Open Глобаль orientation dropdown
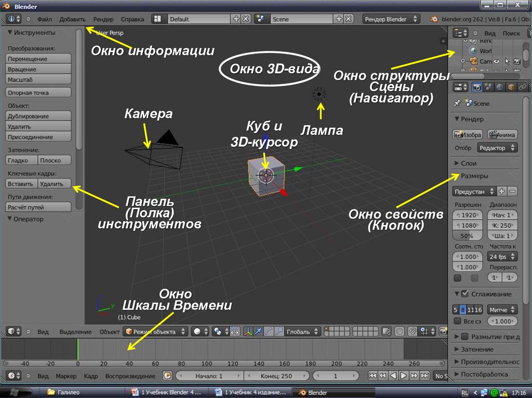Image resolution: width=532 pixels, height=398 pixels. click(302, 332)
